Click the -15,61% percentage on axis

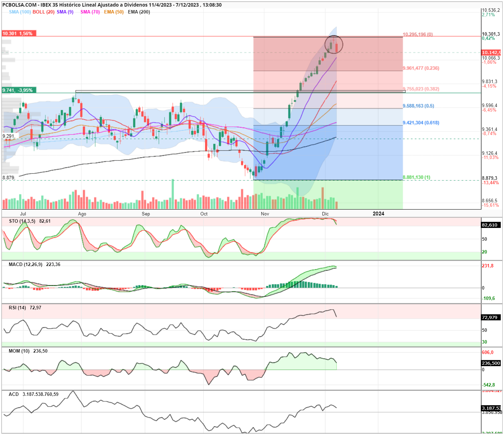pyautogui.click(x=491, y=205)
